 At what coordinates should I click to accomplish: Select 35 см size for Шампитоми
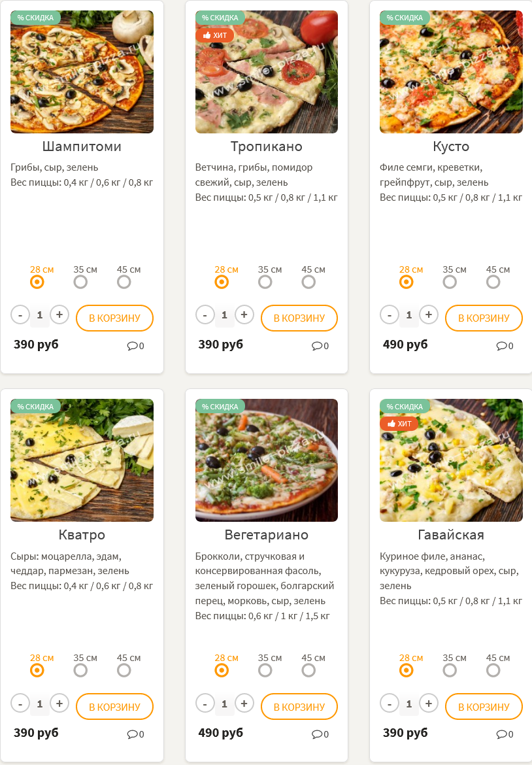pos(80,282)
